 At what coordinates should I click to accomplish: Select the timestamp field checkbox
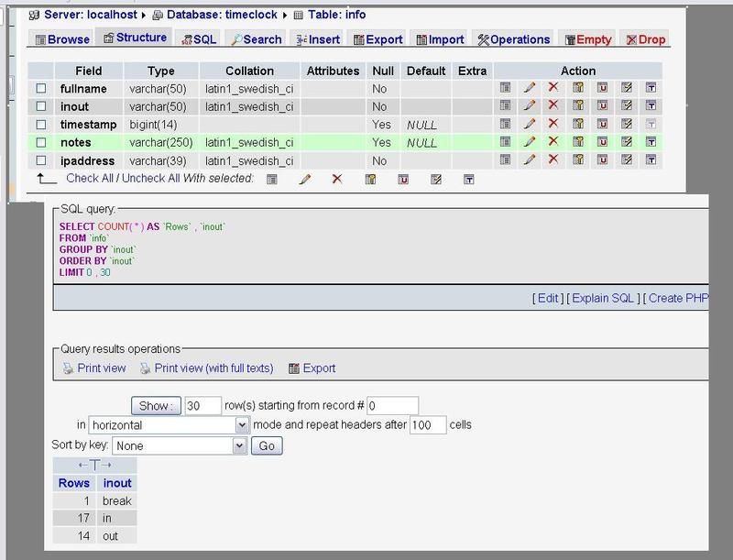[x=41, y=125]
